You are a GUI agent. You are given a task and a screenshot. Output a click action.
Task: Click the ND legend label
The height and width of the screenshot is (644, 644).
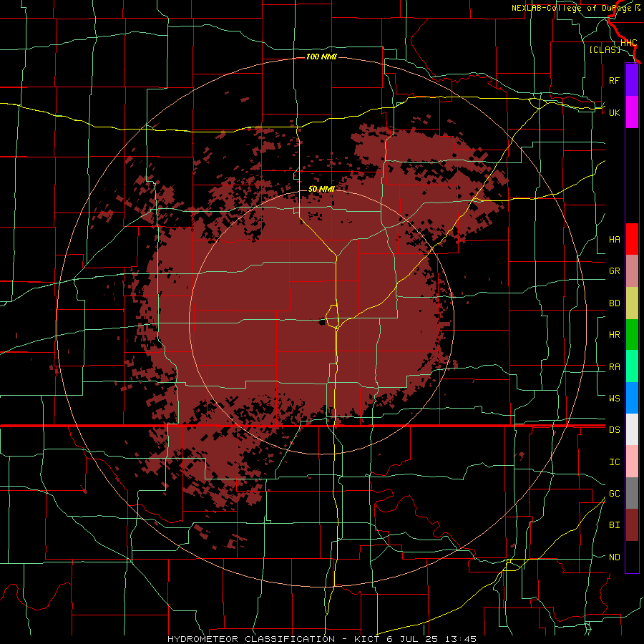(614, 557)
